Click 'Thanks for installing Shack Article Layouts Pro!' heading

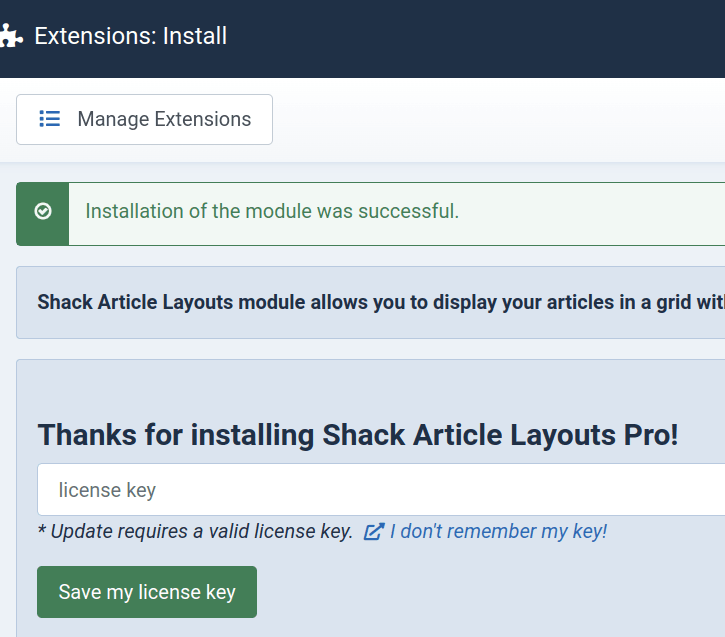tap(358, 435)
